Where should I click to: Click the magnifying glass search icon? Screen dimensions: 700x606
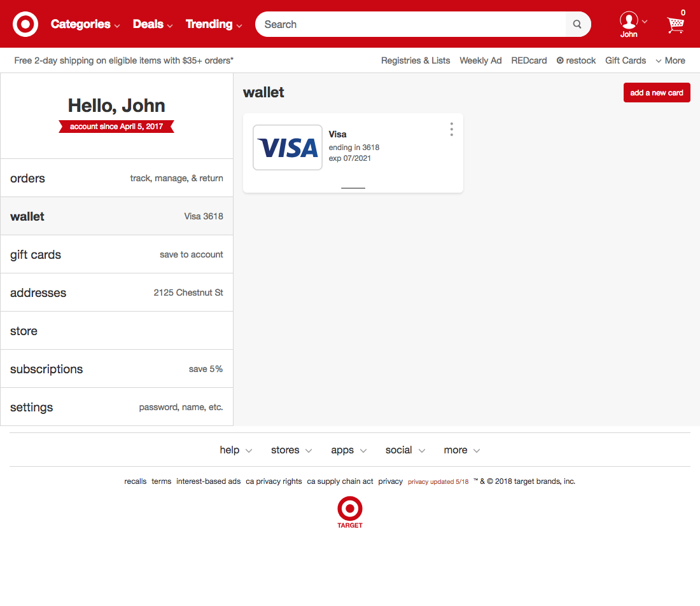point(577,24)
